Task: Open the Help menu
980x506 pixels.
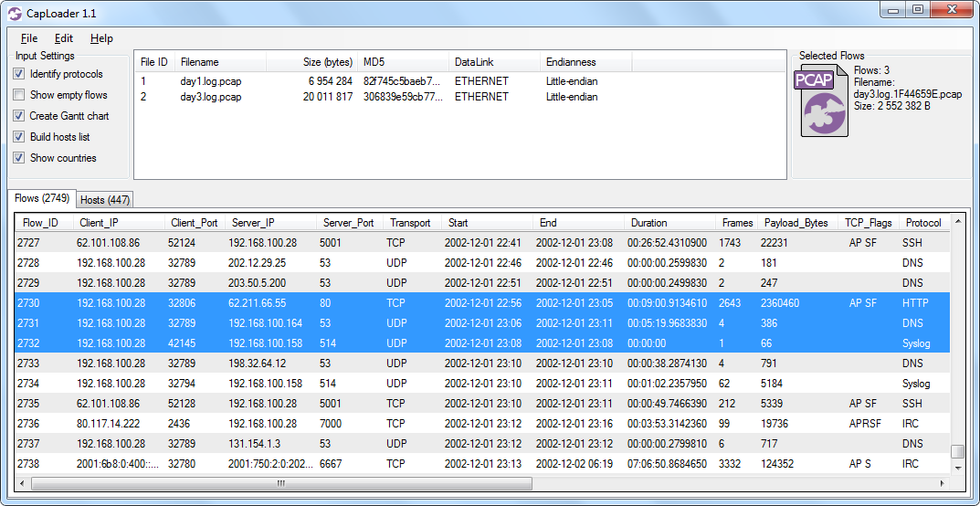Action: [x=101, y=38]
